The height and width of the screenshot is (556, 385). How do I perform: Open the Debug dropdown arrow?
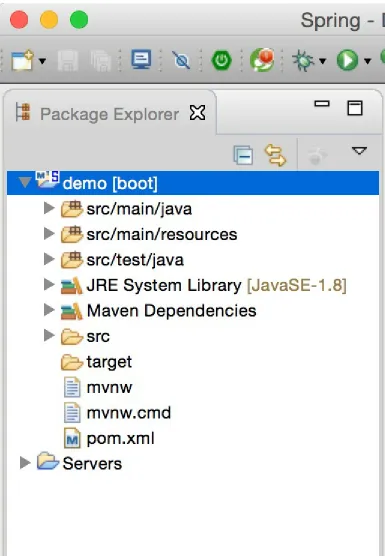pos(322,61)
